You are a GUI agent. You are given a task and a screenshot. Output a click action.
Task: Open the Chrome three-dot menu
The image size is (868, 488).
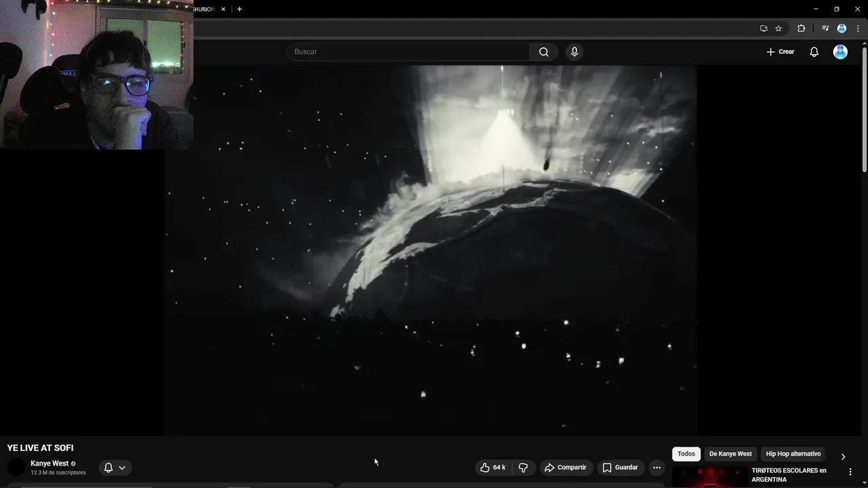coord(858,28)
